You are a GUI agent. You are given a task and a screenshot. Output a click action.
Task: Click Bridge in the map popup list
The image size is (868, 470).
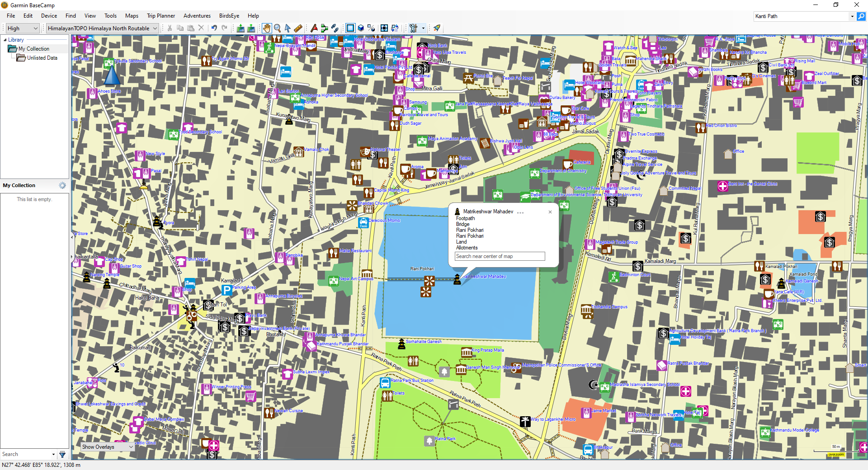tap(462, 224)
